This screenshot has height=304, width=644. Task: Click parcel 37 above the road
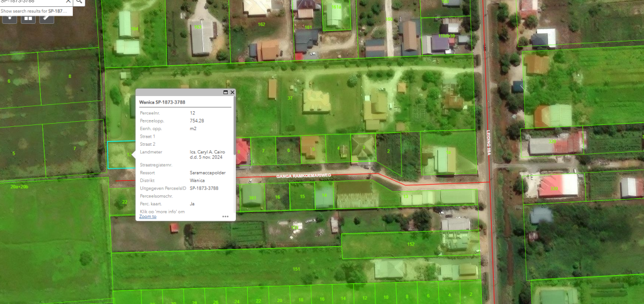pos(290,99)
